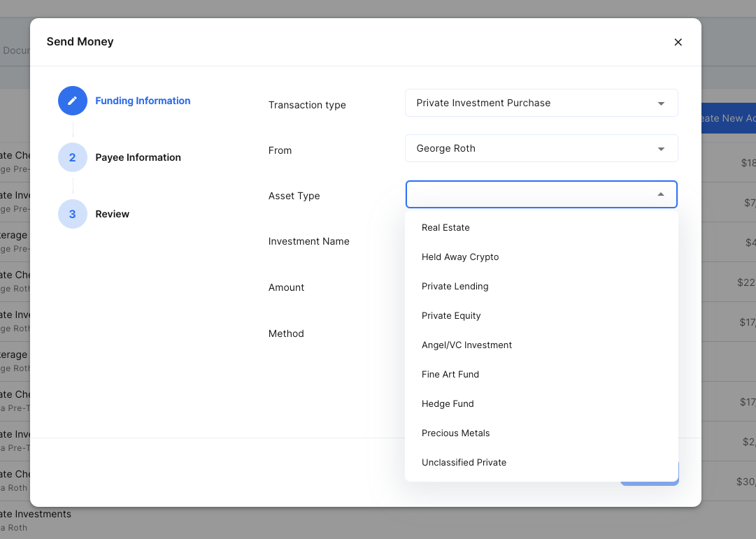This screenshot has width=756, height=539.
Task: Select step 3 Review circle
Action: [x=73, y=214]
